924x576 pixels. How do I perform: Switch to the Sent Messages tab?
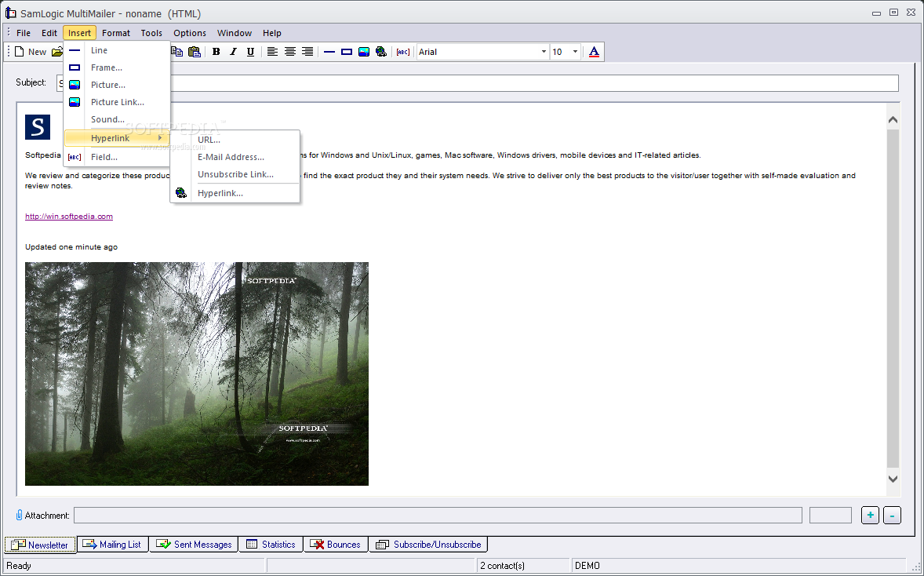[194, 545]
